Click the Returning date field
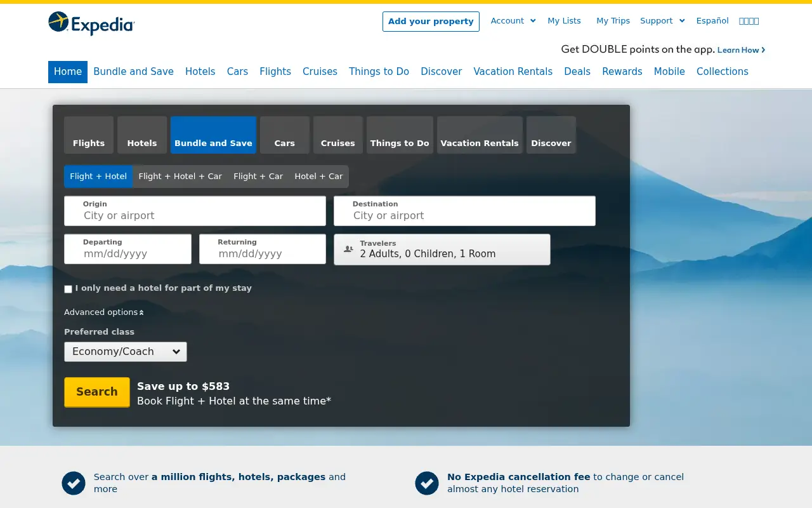The image size is (812, 508). coord(263,250)
